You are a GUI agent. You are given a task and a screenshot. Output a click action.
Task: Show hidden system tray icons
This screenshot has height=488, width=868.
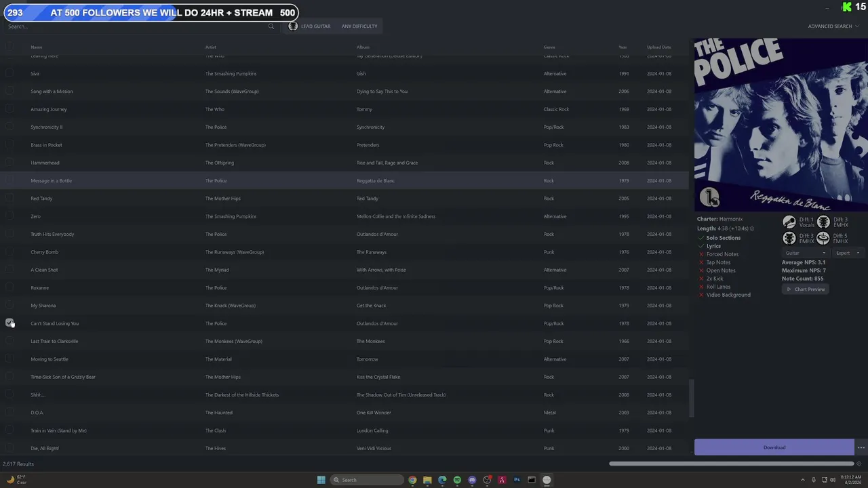coord(803,480)
